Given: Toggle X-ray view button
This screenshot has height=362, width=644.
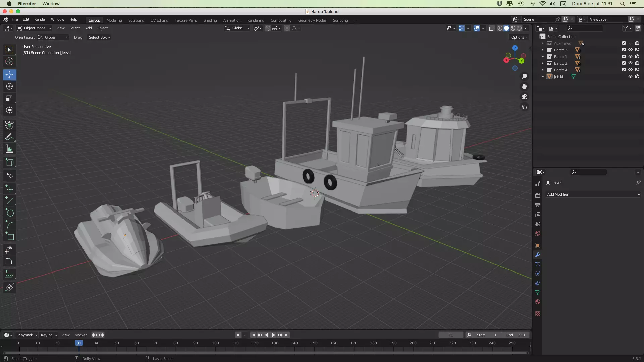Looking at the screenshot, I should pos(492,28).
